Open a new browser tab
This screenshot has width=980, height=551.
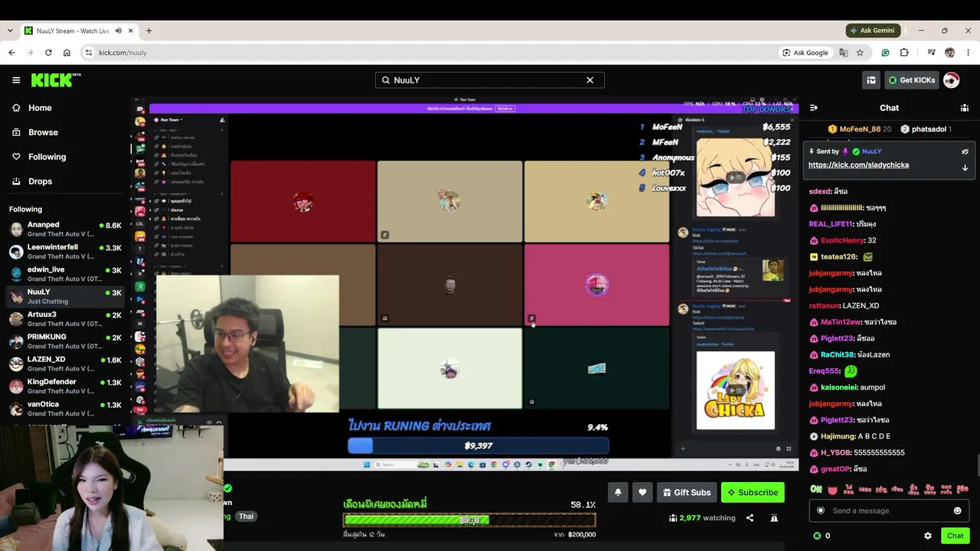[149, 31]
